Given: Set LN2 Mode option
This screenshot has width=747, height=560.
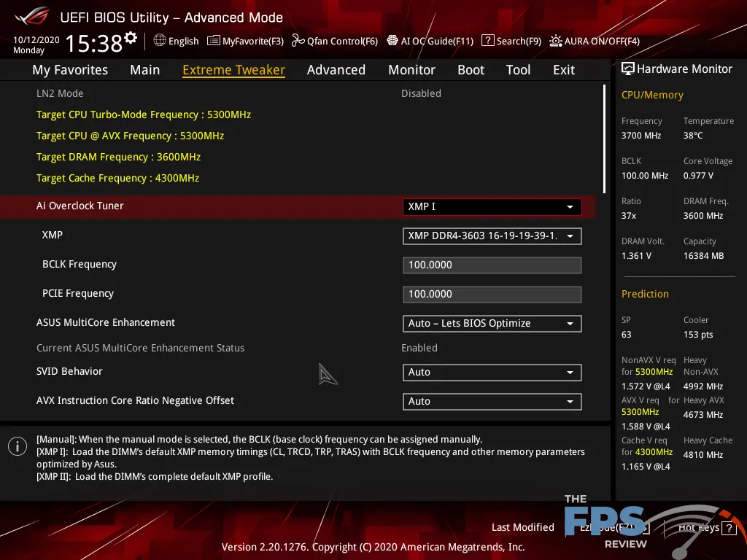Looking at the screenshot, I should 422,93.
